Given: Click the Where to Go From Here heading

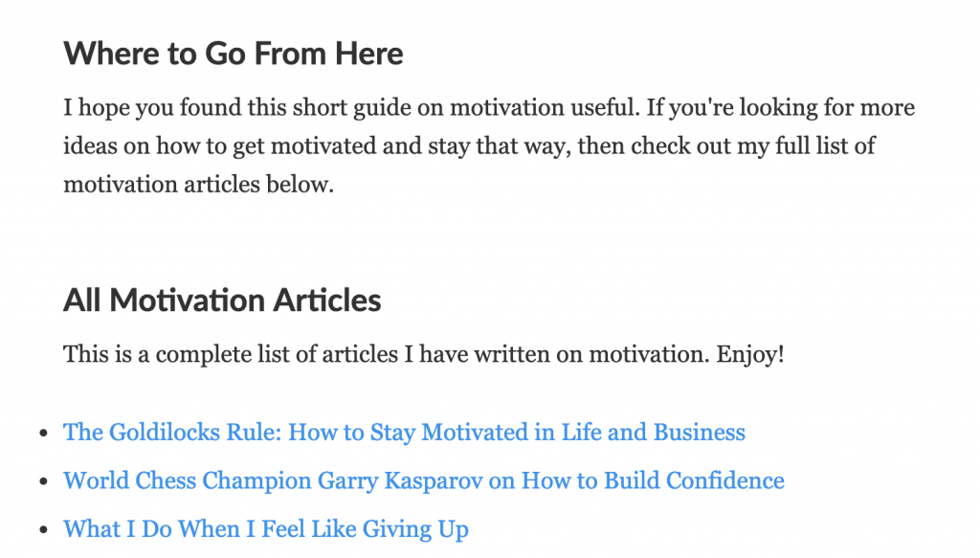Looking at the screenshot, I should 234,54.
